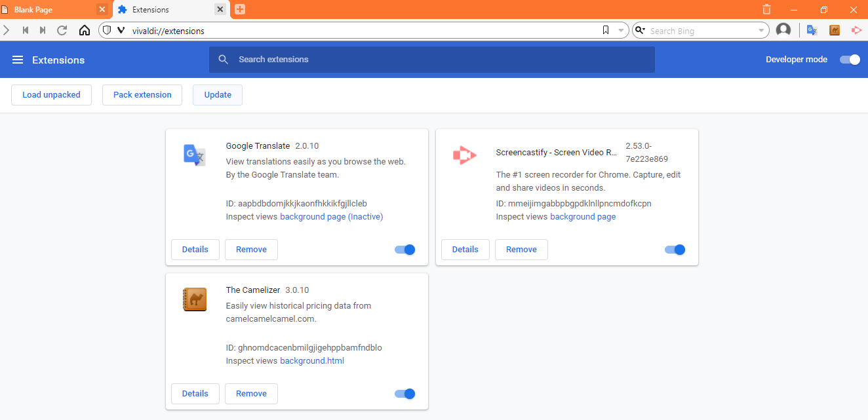Screen dimensions: 868x420
Task: Open the closed tabs trash dropdown
Action: click(766, 10)
